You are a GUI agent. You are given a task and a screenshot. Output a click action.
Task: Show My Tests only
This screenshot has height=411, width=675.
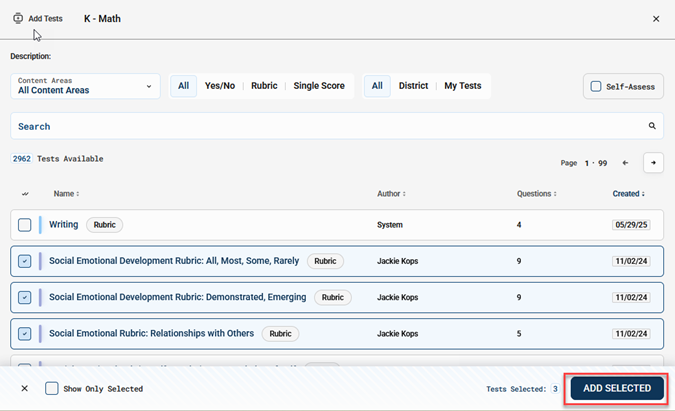pos(463,86)
